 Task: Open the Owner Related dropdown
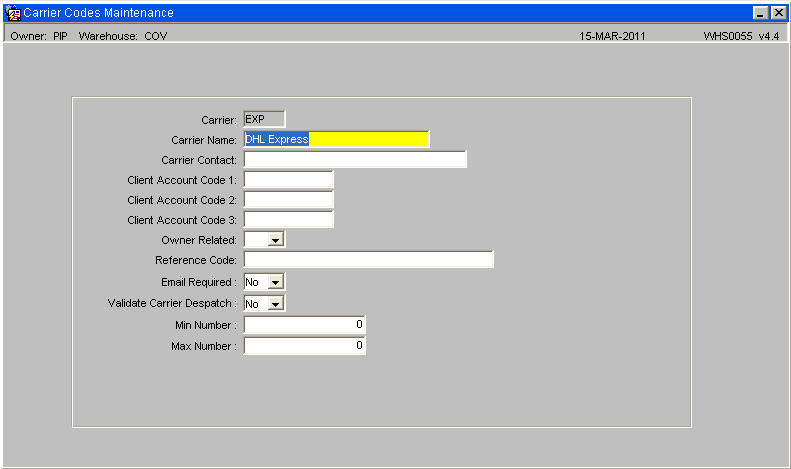pos(275,240)
